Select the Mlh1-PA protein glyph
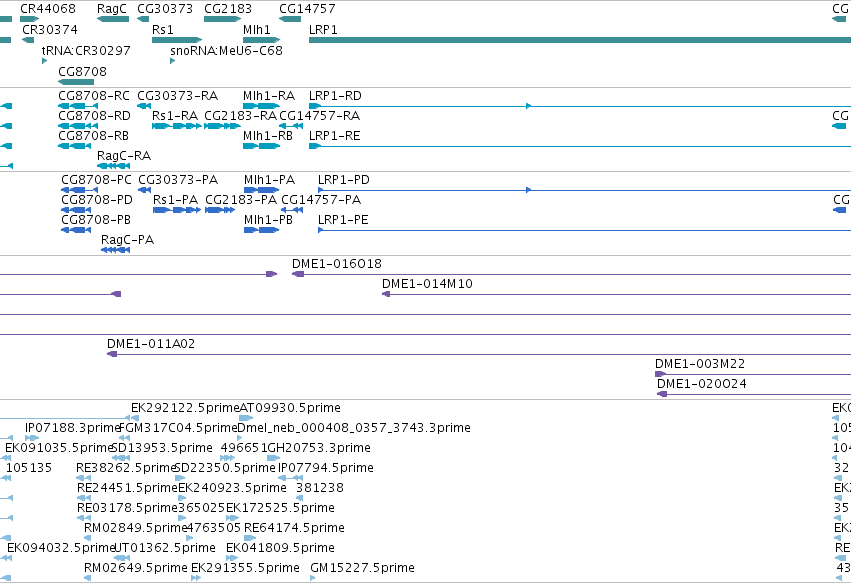 click(262, 190)
